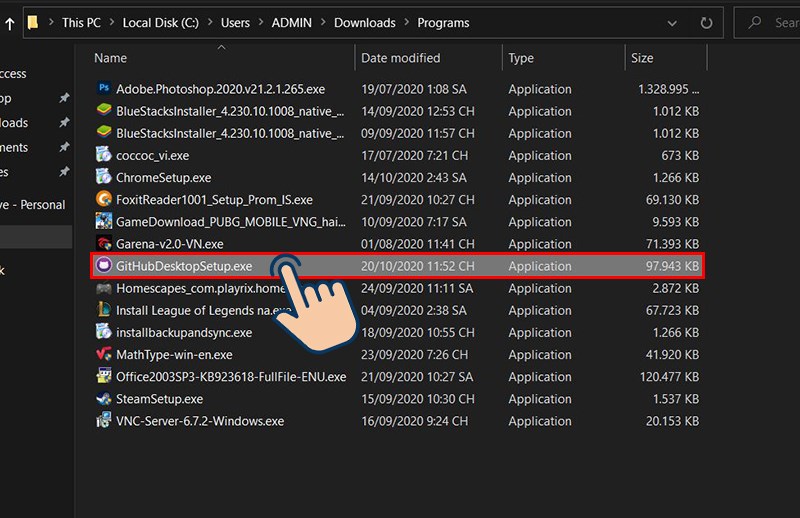
Task: Click the Homescapes file icon
Action: click(104, 288)
